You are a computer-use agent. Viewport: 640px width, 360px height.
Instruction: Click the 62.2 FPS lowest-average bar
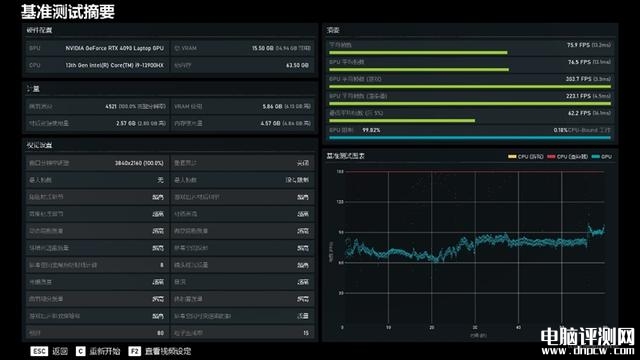(402, 121)
